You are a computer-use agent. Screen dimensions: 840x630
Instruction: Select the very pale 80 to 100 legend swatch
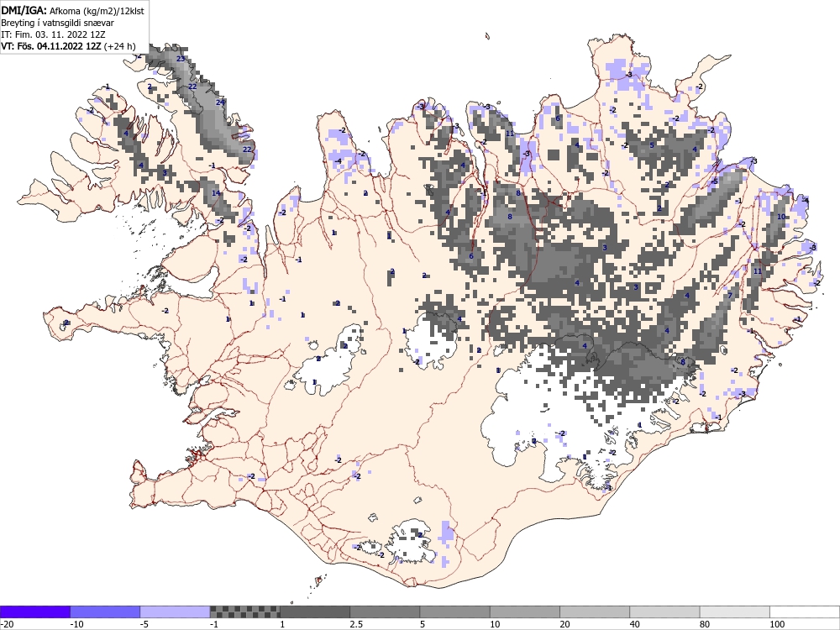[x=734, y=612]
